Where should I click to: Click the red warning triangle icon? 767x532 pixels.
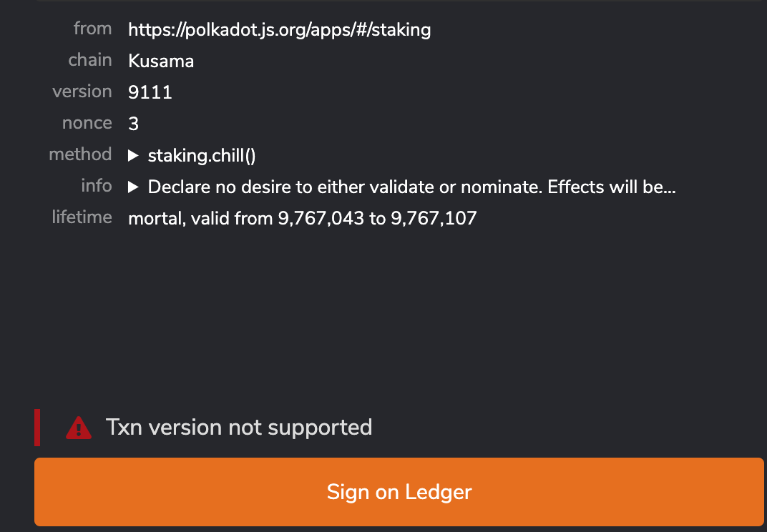click(79, 427)
